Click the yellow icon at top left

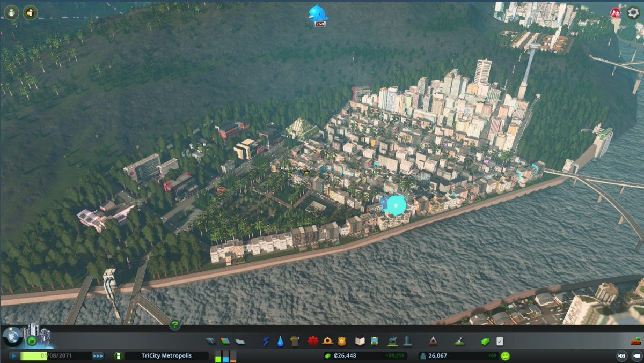pyautogui.click(x=31, y=12)
